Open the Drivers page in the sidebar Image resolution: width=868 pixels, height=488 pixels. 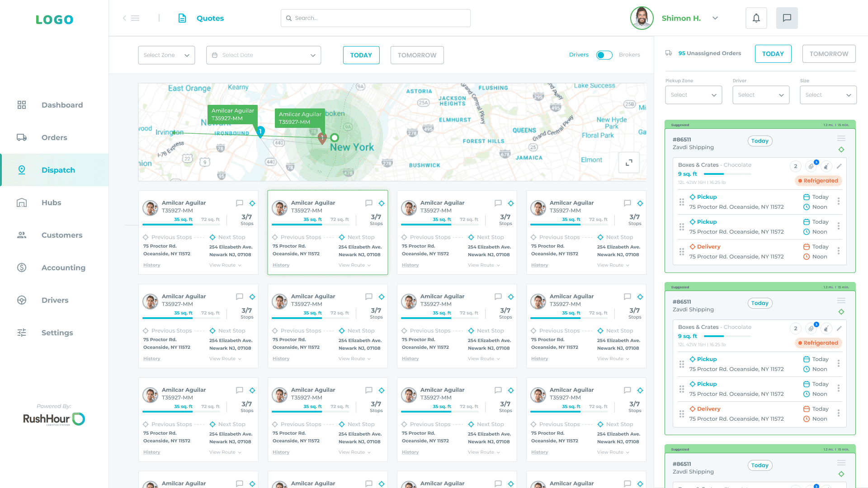pos(54,300)
